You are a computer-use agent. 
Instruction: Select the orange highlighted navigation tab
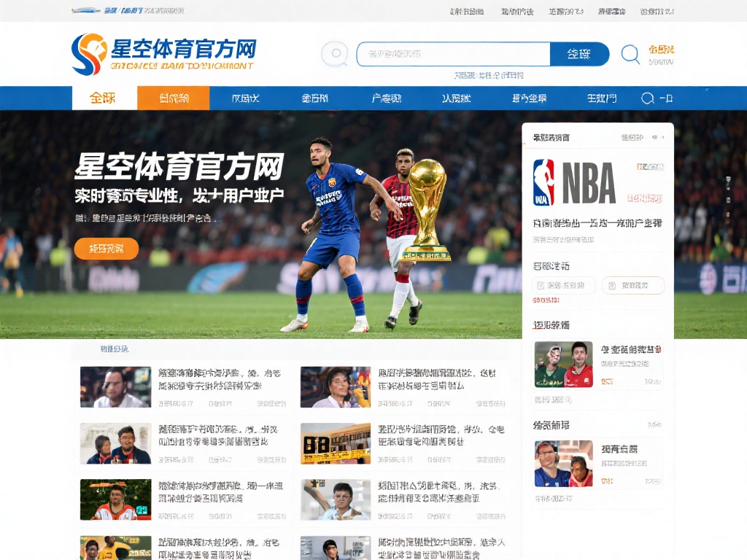[174, 98]
